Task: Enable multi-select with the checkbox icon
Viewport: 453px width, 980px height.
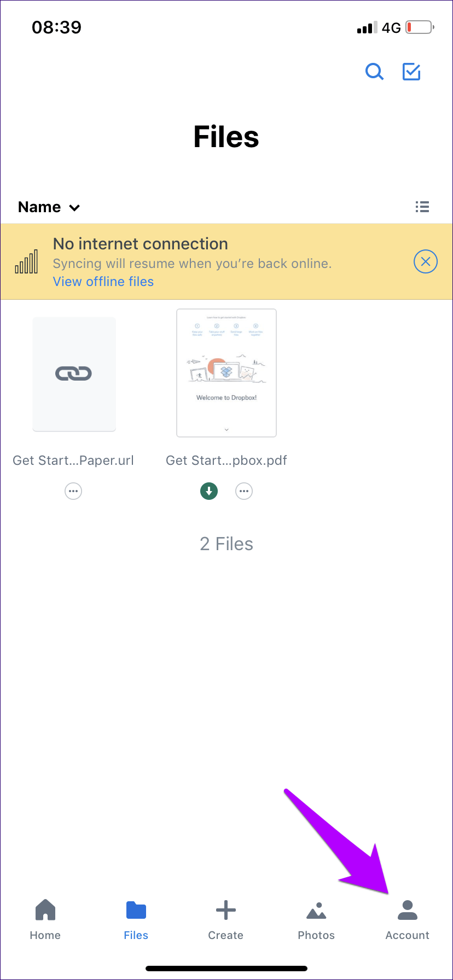Action: [x=411, y=72]
